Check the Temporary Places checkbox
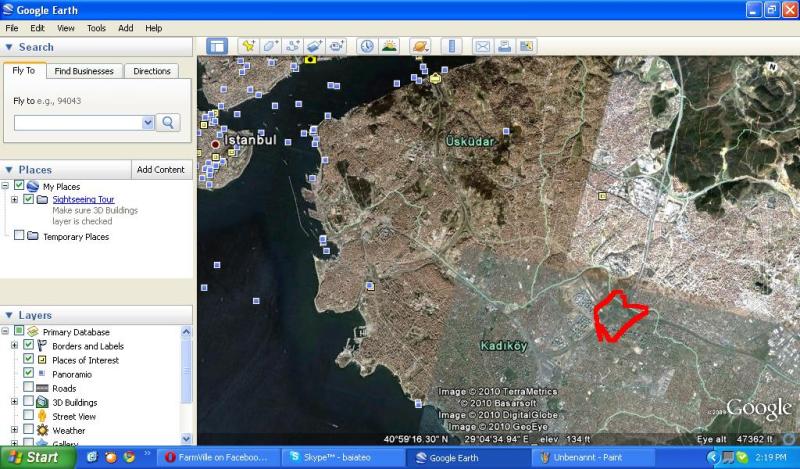 19,235
